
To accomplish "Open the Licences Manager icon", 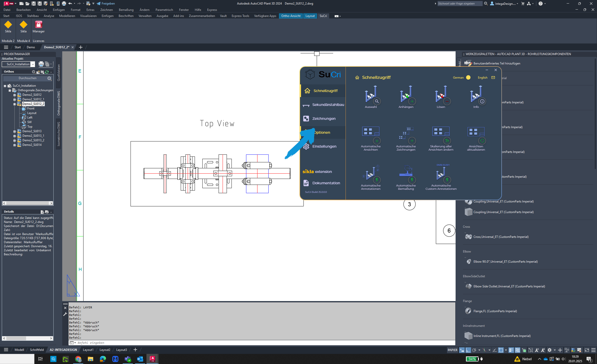I will tap(38, 27).
